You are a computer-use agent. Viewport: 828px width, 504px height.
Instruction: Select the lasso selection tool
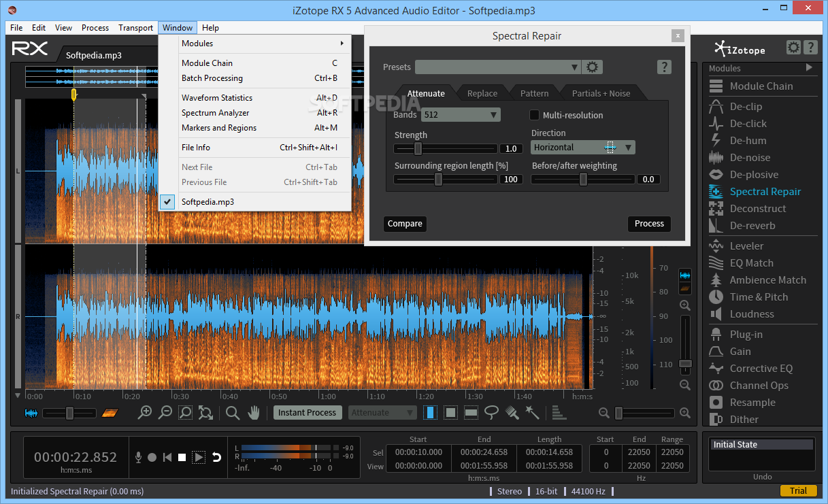pos(491,412)
